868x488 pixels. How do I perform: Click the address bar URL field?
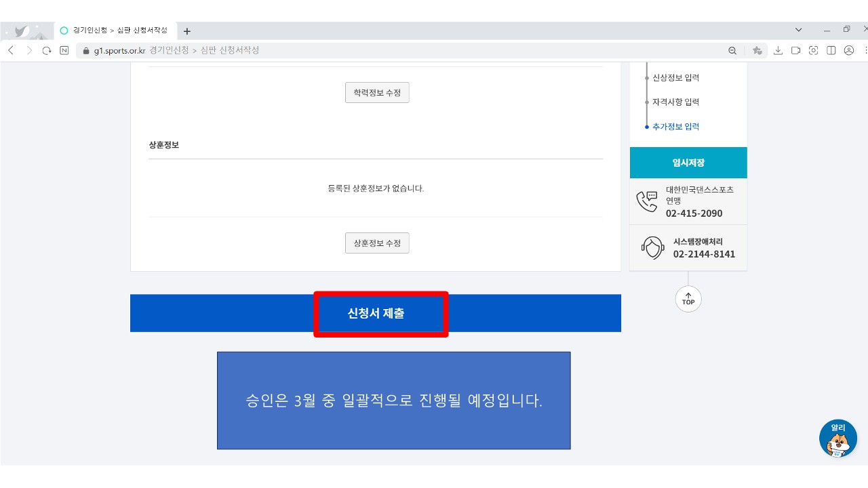point(407,51)
